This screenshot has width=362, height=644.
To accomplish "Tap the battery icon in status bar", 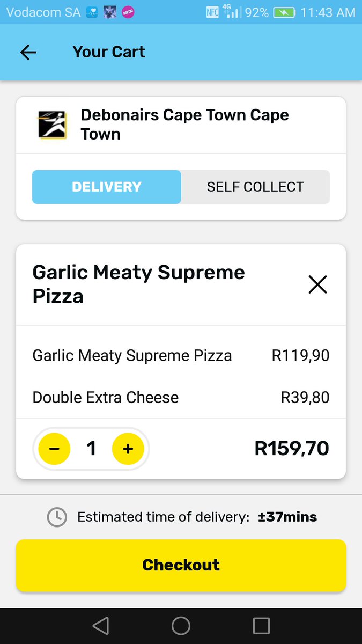I will [285, 12].
